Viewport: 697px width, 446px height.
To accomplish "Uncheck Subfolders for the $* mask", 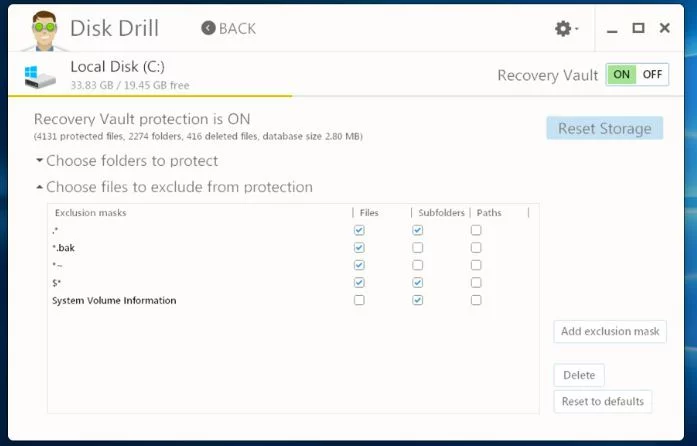I will [417, 283].
